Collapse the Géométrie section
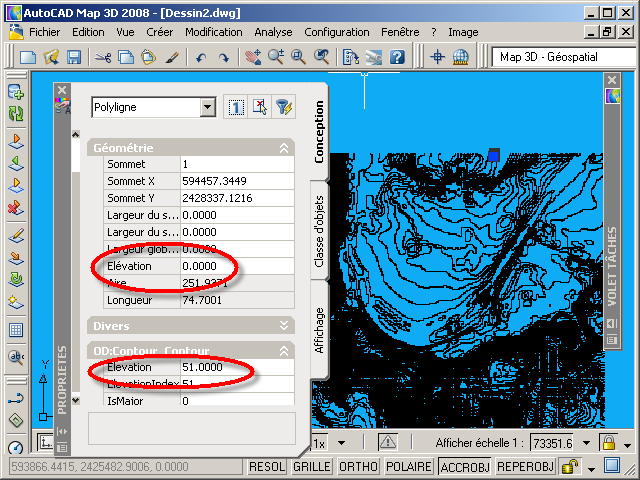This screenshot has width=640, height=480. tap(284, 147)
